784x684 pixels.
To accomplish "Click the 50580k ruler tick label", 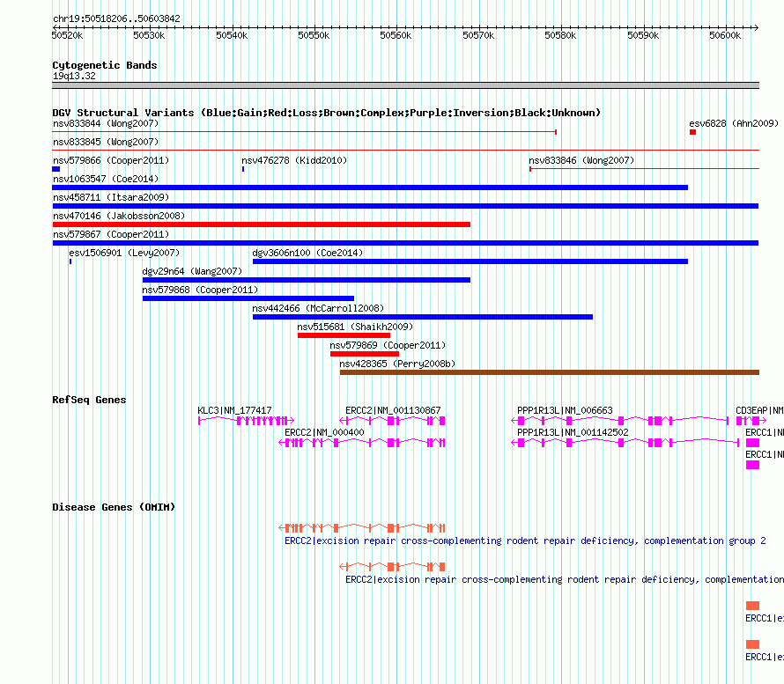I will (x=560, y=35).
